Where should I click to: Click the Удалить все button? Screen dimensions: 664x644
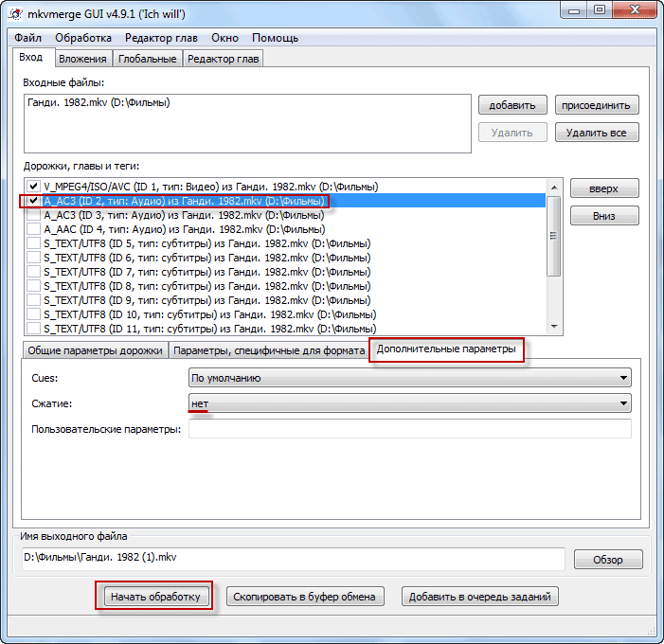(x=596, y=133)
